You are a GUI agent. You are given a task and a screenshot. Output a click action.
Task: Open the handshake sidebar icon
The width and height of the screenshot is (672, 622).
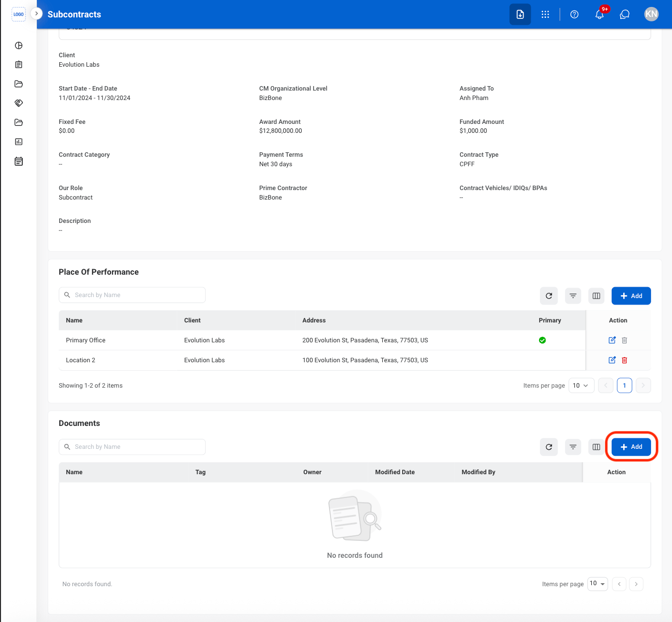[x=19, y=103]
